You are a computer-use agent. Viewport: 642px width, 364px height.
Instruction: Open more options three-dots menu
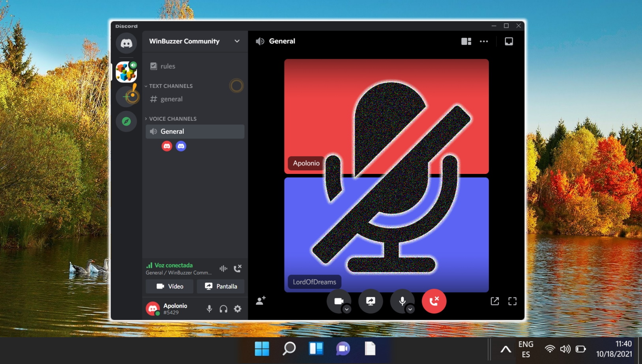click(x=484, y=41)
